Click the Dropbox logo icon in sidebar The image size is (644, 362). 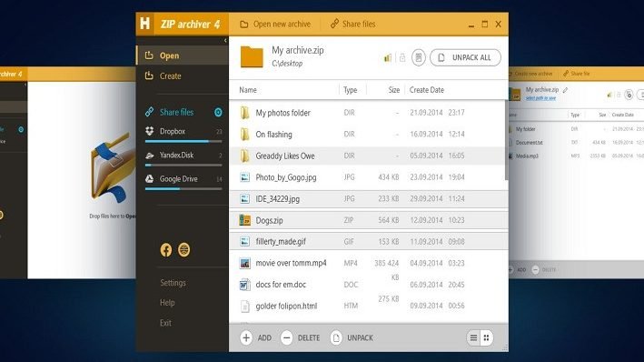click(150, 131)
